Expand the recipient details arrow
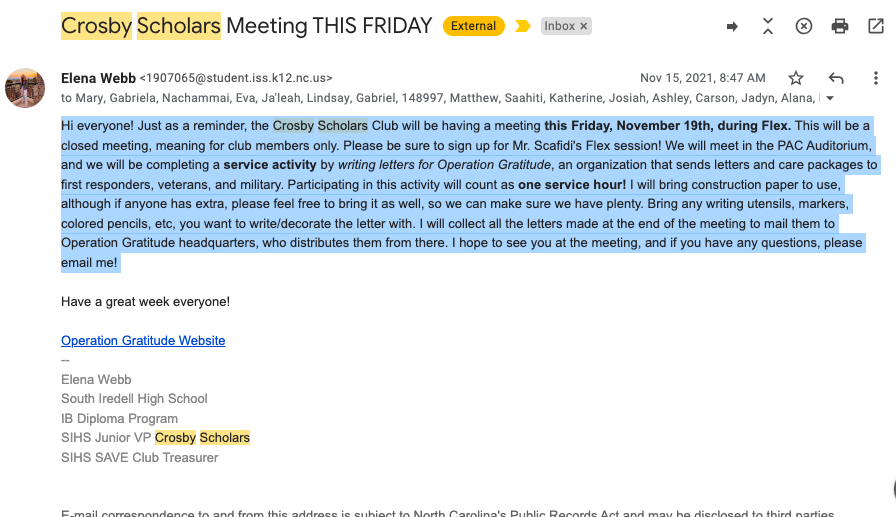The height and width of the screenshot is (517, 896). (829, 98)
